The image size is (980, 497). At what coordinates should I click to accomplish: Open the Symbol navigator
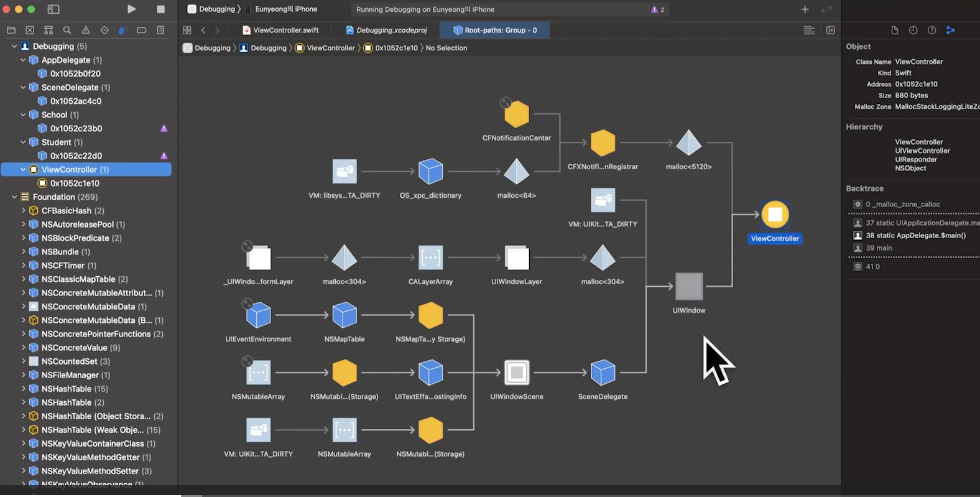49,30
